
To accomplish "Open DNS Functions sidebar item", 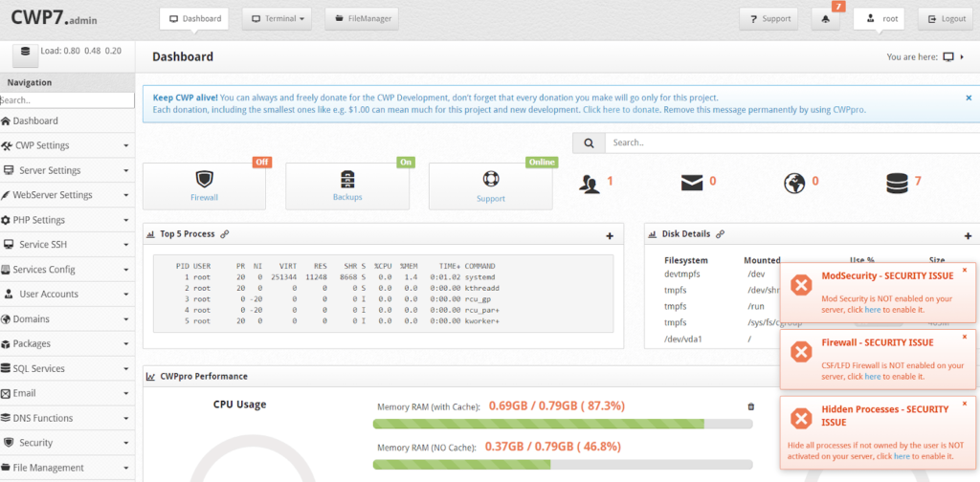I will point(68,418).
